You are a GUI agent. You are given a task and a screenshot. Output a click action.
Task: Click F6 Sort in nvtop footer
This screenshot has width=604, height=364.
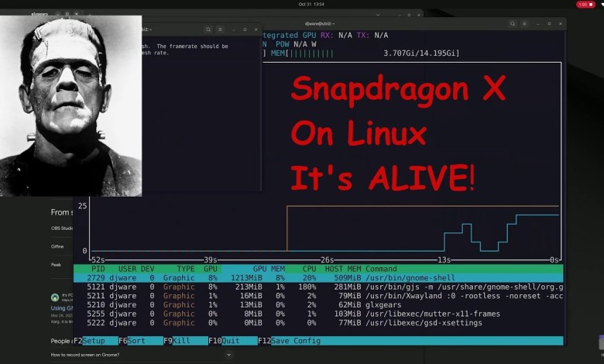141,341
